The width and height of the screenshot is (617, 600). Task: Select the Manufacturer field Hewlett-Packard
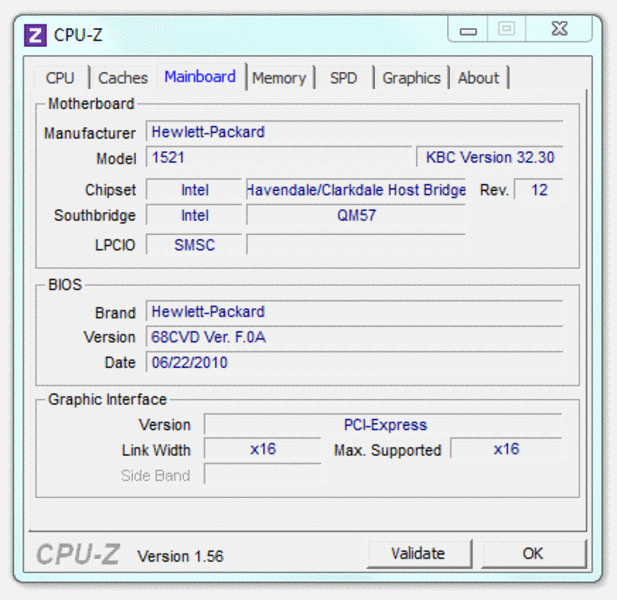[354, 132]
